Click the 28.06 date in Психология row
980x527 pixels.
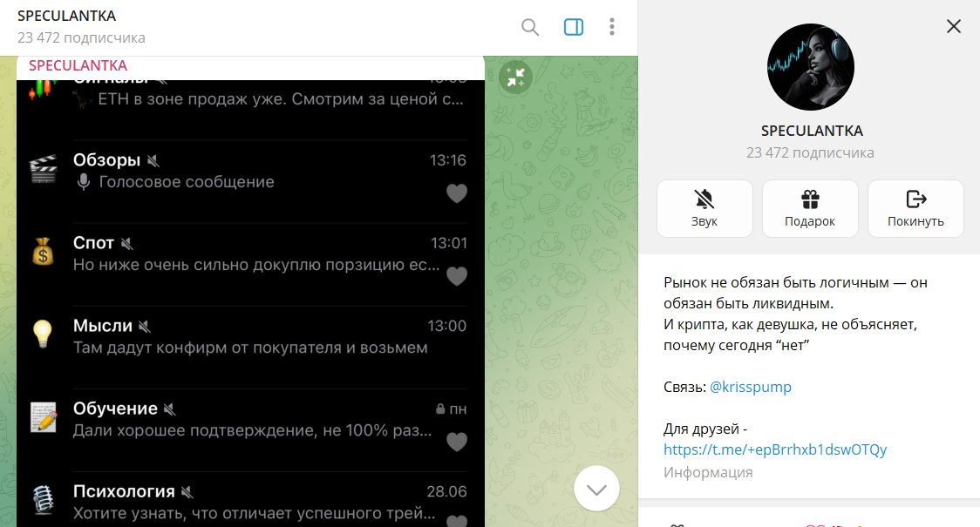(447, 492)
